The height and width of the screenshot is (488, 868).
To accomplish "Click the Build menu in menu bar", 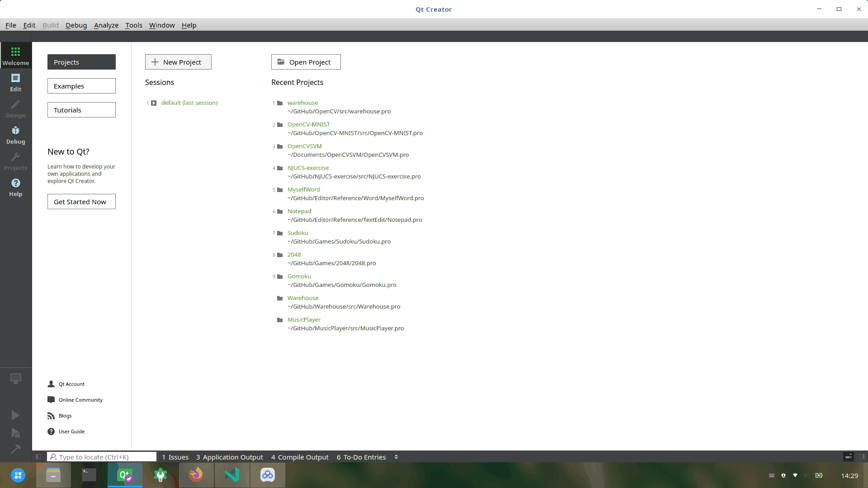I will click(x=51, y=25).
